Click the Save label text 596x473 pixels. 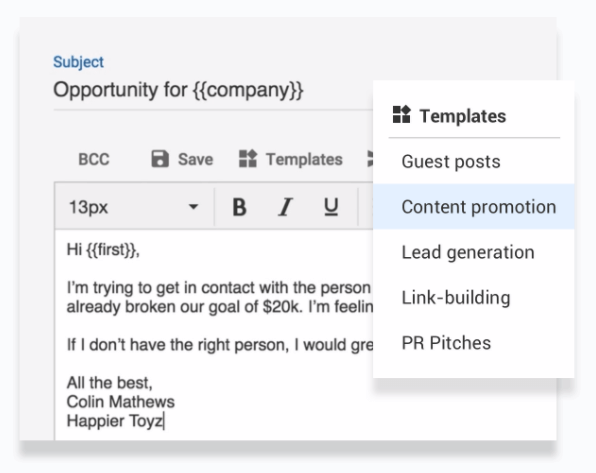coord(195,159)
